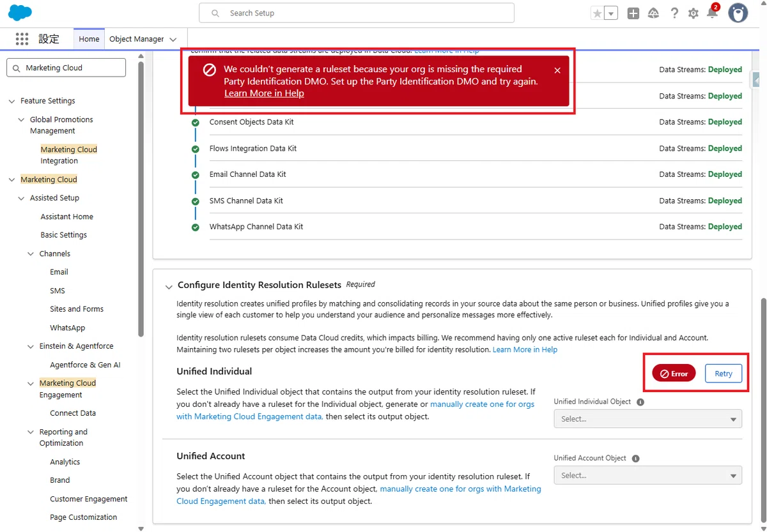The width and height of the screenshot is (767, 532).
Task: Switch to the Home tab
Action: pos(89,39)
